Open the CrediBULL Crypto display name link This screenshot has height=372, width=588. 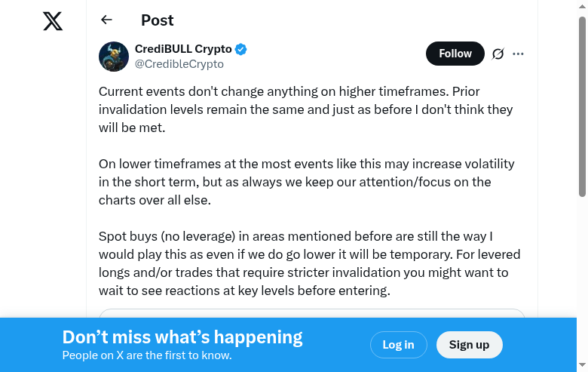[183, 49]
